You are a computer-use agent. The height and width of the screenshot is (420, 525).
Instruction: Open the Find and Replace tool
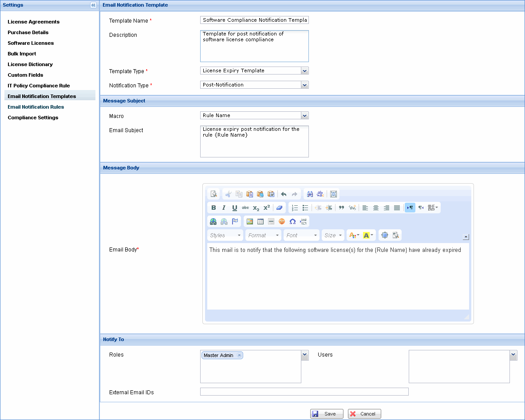point(310,194)
